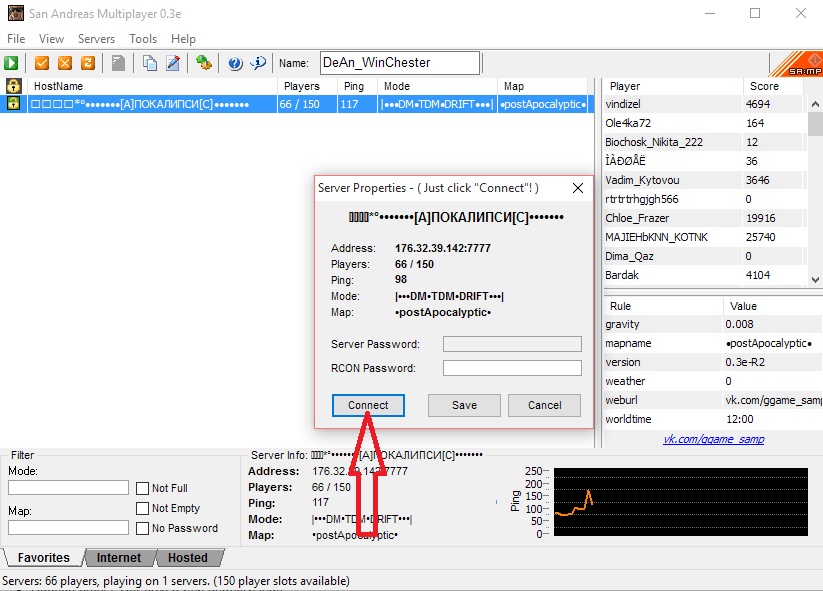Sort servers by the Mode column header
823x591 pixels.
click(437, 86)
